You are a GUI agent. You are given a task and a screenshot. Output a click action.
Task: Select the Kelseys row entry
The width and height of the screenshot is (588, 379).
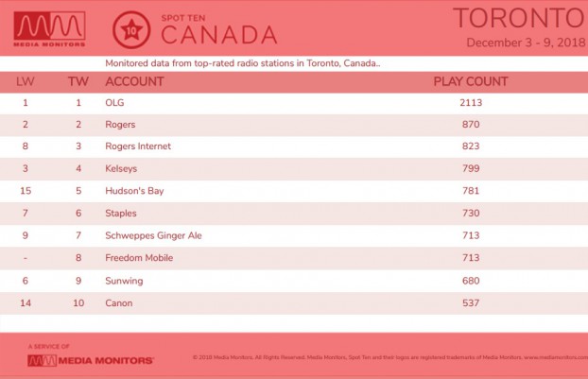click(x=294, y=168)
